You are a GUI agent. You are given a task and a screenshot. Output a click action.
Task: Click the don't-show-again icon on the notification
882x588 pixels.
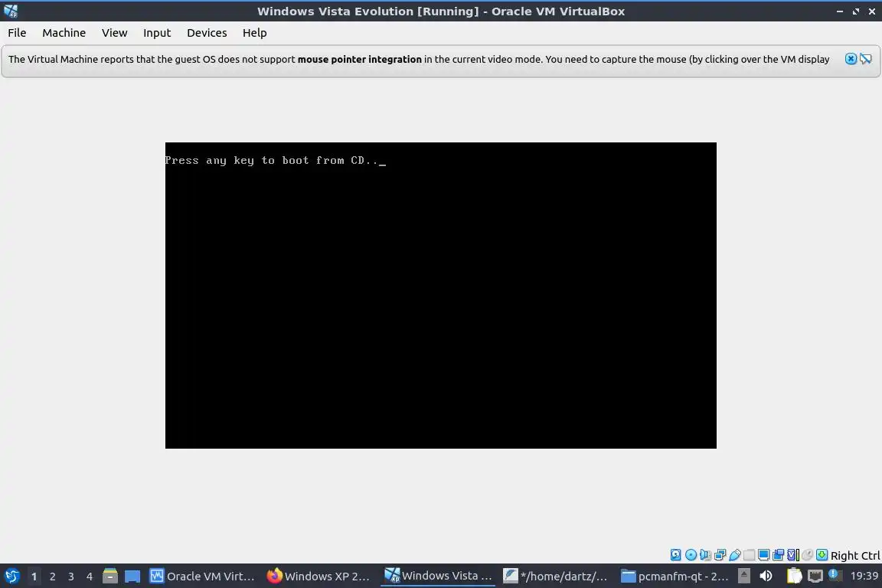[866, 58]
